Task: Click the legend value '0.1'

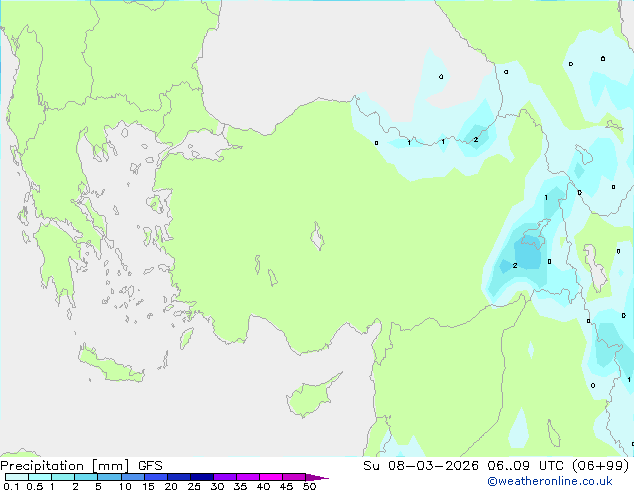Action: pos(11,486)
